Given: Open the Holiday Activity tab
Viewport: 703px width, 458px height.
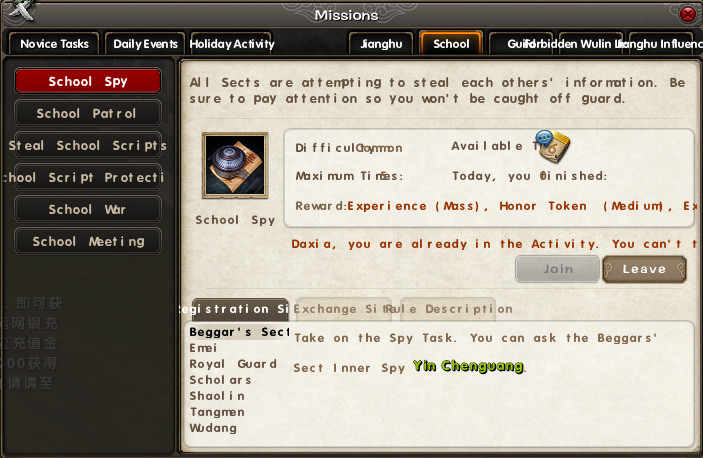Looking at the screenshot, I should pos(232,43).
